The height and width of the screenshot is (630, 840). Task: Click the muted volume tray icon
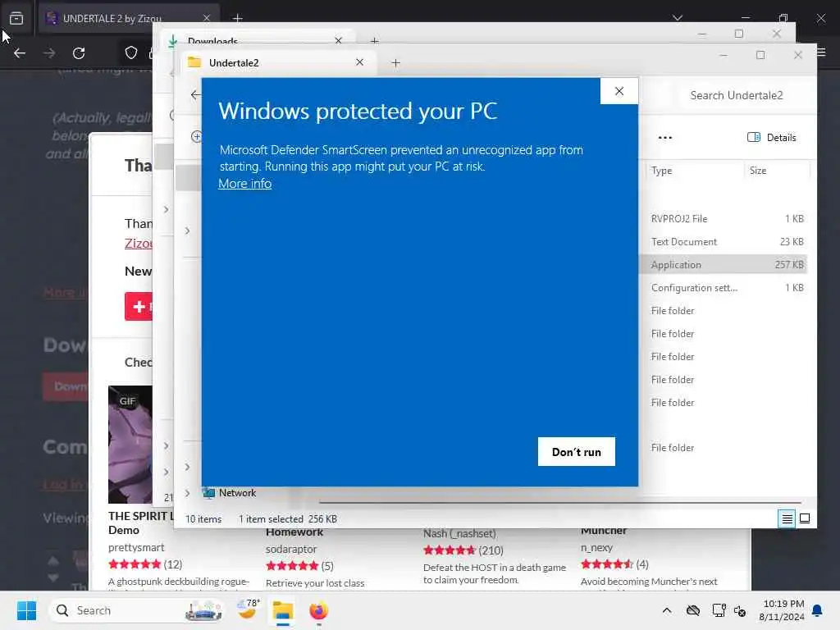[741, 610]
